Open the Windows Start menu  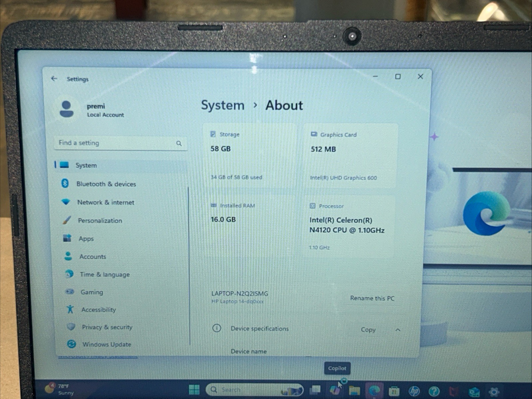(194, 389)
